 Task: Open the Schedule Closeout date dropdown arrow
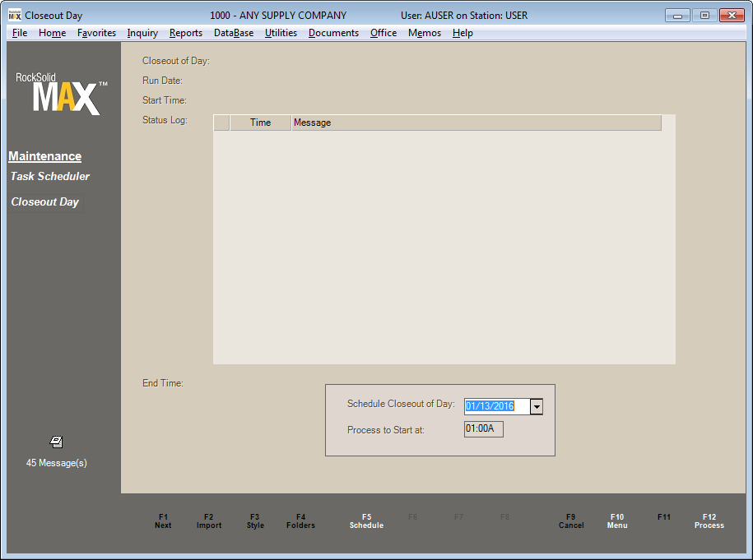point(537,406)
